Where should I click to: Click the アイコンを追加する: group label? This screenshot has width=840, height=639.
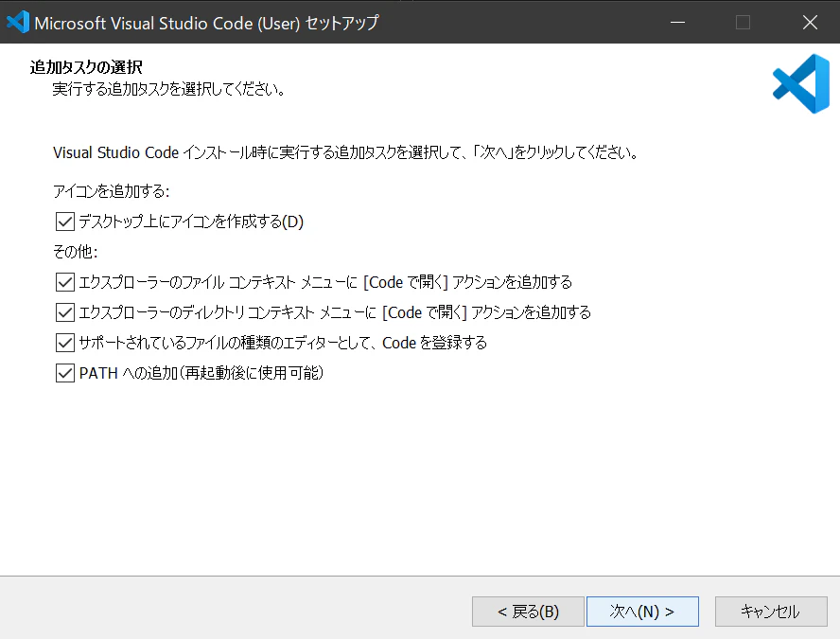click(112, 191)
